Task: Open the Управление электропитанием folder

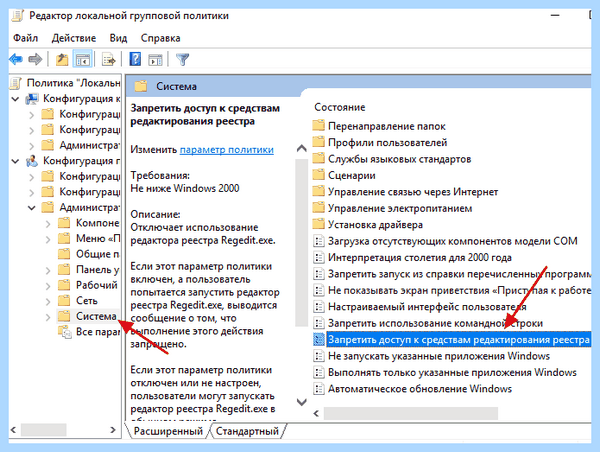Action: (400, 209)
